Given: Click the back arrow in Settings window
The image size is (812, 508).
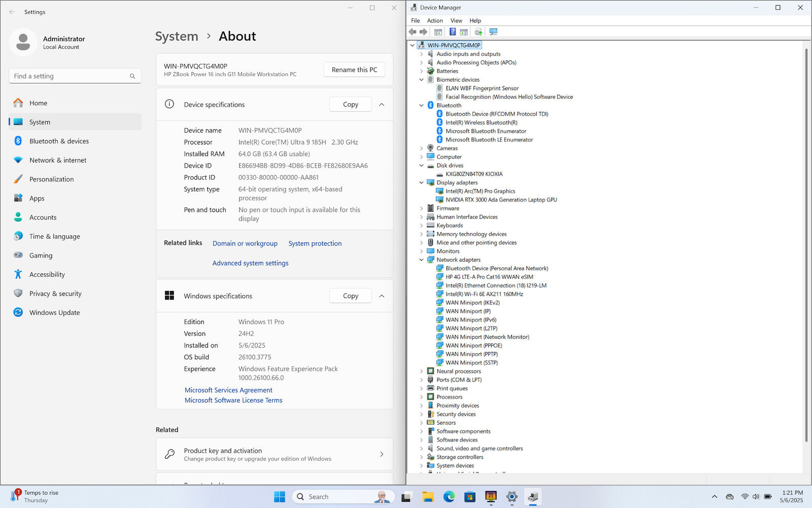Looking at the screenshot, I should (x=12, y=12).
